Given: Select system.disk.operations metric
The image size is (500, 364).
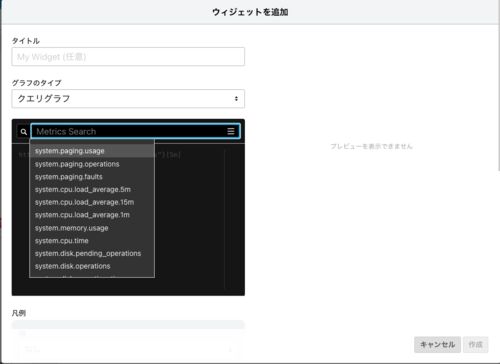Looking at the screenshot, I should (x=92, y=266).
